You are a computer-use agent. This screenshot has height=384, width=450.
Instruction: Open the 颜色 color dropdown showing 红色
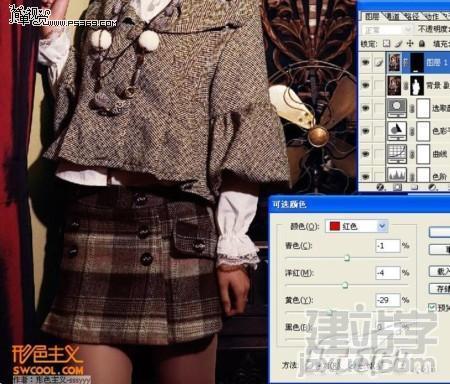click(356, 226)
